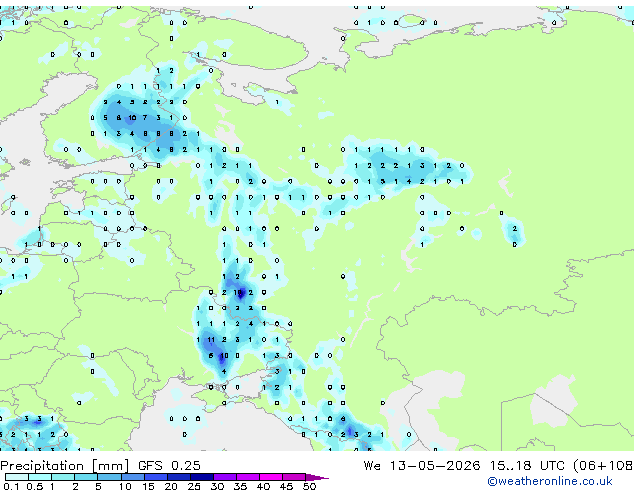Click the 15–20 mm legend color swatch
Screen dimensions: 634x490
click(156, 477)
